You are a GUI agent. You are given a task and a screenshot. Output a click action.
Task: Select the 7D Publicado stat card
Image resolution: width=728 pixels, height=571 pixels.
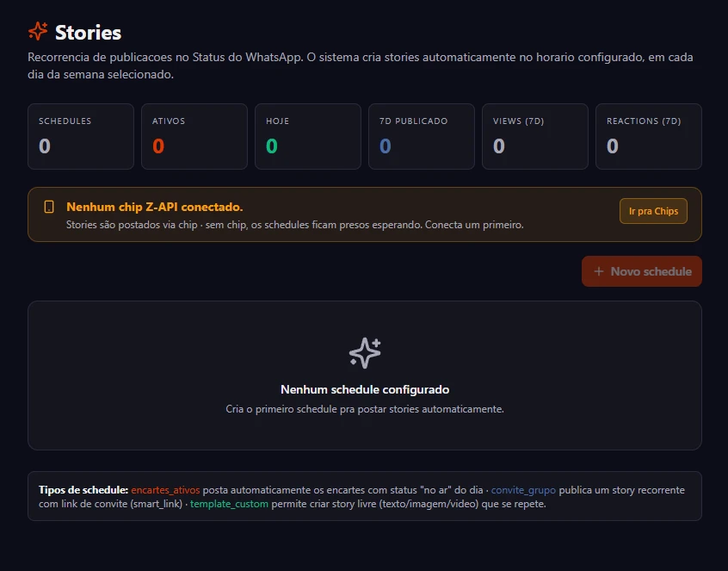pos(422,136)
